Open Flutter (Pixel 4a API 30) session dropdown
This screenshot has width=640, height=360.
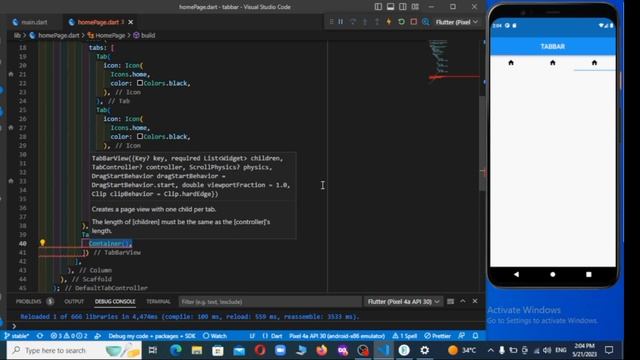(x=403, y=302)
